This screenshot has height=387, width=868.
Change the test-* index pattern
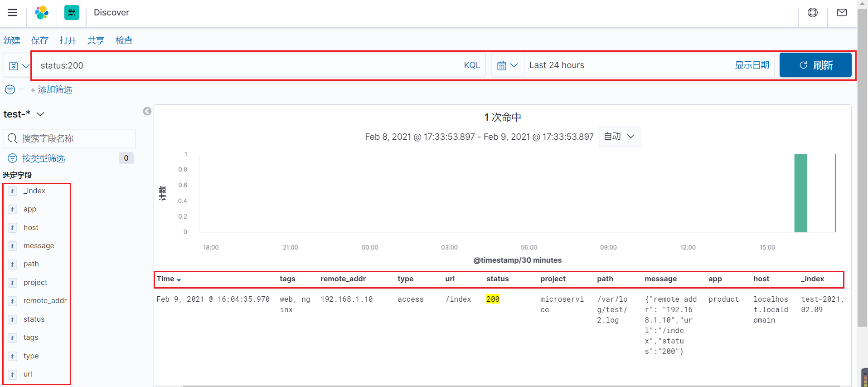24,114
